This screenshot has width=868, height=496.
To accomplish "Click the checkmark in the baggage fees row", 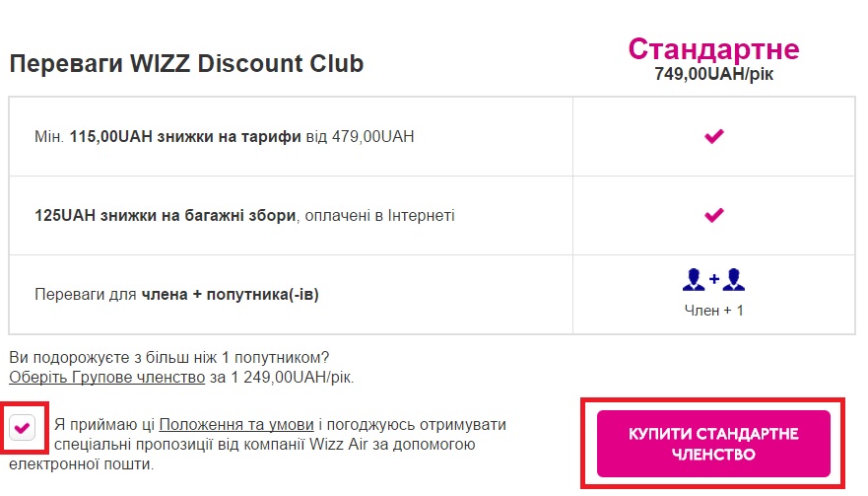I will coord(714,214).
